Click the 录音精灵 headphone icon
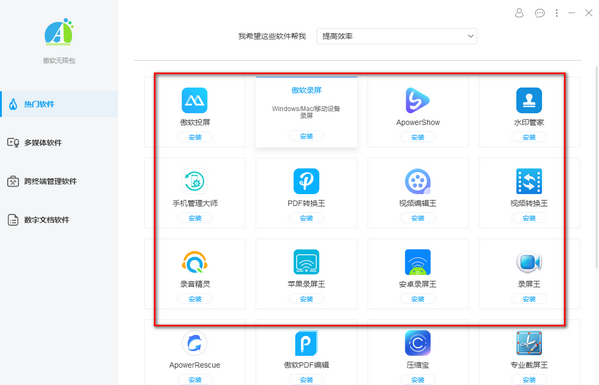Screen dimensions: 599x385 tap(194, 262)
